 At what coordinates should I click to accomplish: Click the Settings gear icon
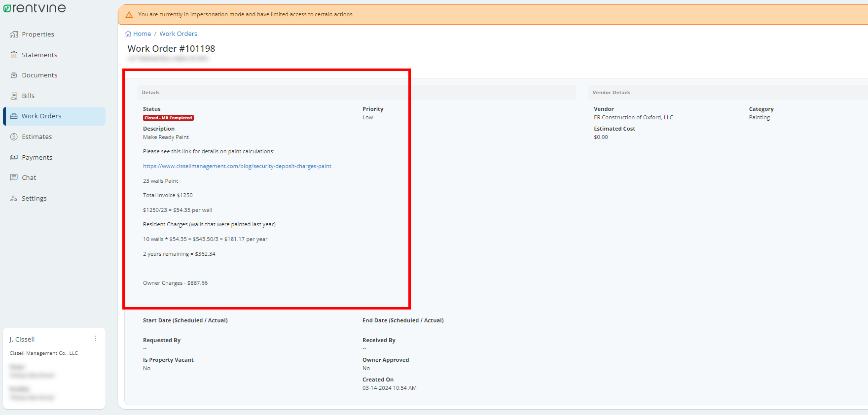click(14, 199)
